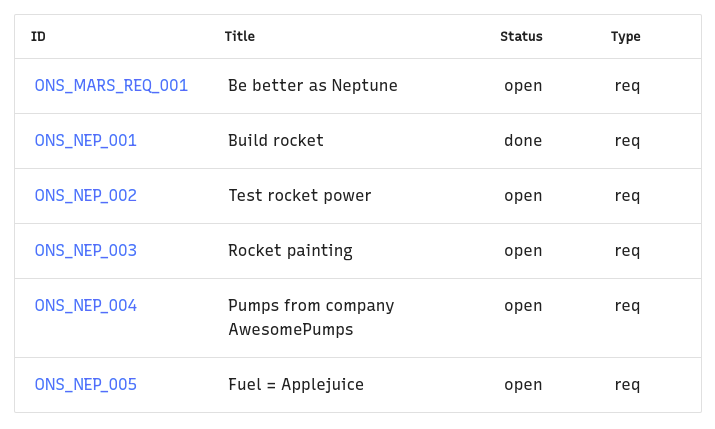Open the ONS_NEP_001 requirement link
The height and width of the screenshot is (429, 715).
click(x=85, y=141)
